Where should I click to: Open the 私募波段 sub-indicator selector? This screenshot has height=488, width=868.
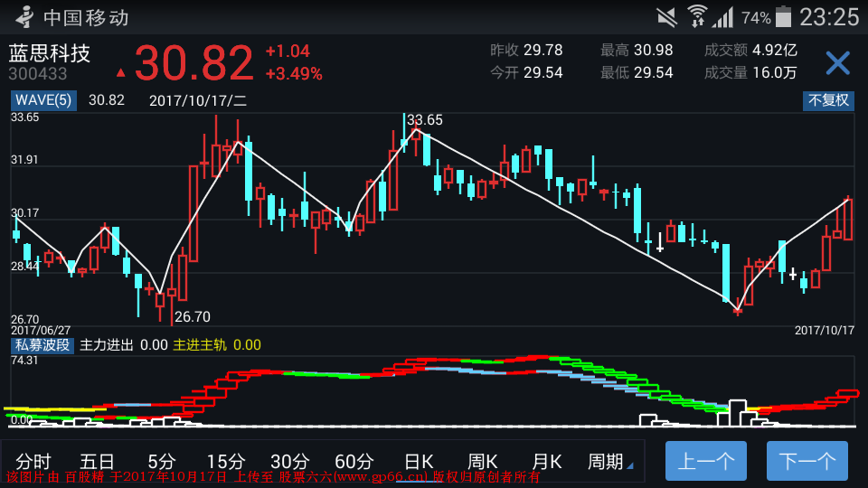(x=42, y=345)
